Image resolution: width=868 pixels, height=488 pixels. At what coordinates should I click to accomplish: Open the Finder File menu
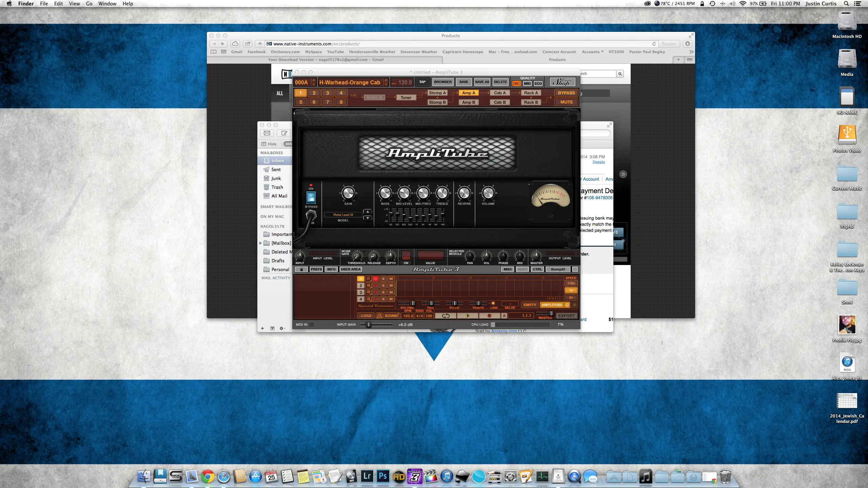[x=44, y=4]
